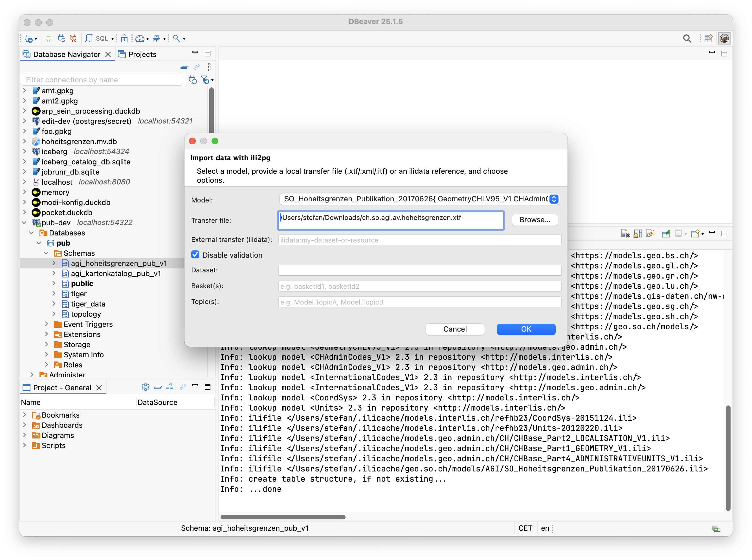The height and width of the screenshot is (560, 752).
Task: Toggle console scroll lock icon
Action: tap(637, 233)
